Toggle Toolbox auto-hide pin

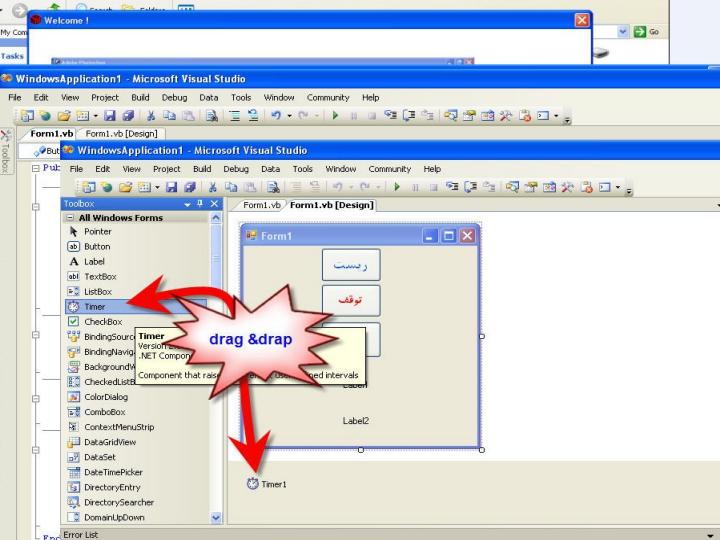pyautogui.click(x=200, y=203)
